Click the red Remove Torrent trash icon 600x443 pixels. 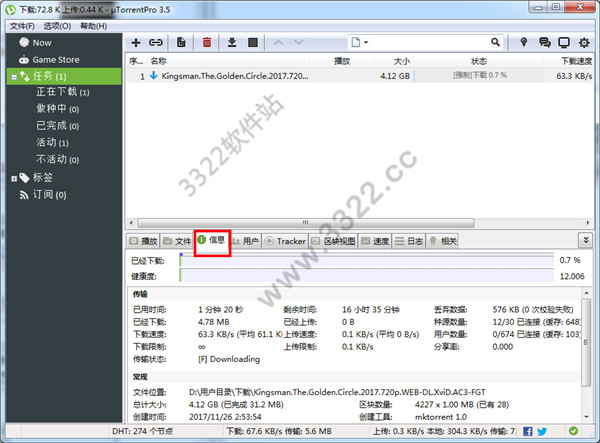point(207,42)
